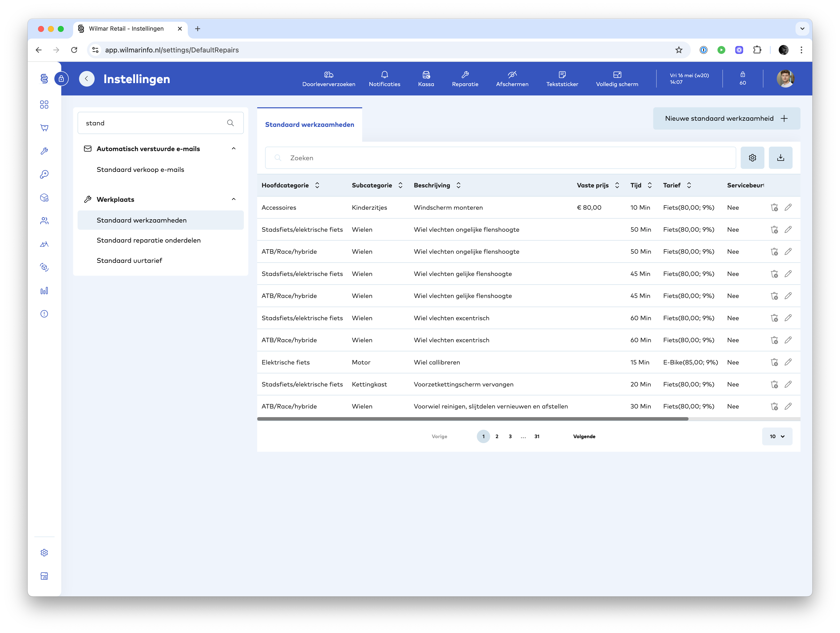Click the Notificaties bell icon
Viewport: 840px width, 633px height.
click(x=384, y=74)
